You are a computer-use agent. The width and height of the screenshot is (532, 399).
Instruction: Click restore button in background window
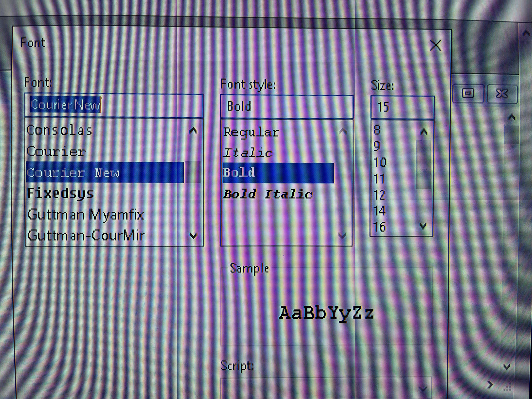point(468,93)
